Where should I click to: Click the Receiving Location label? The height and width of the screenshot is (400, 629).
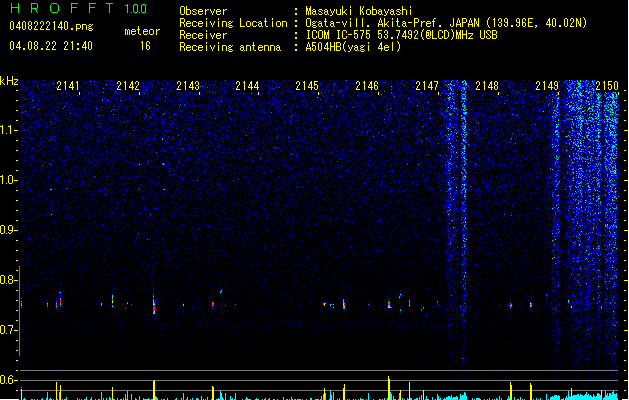click(x=233, y=23)
